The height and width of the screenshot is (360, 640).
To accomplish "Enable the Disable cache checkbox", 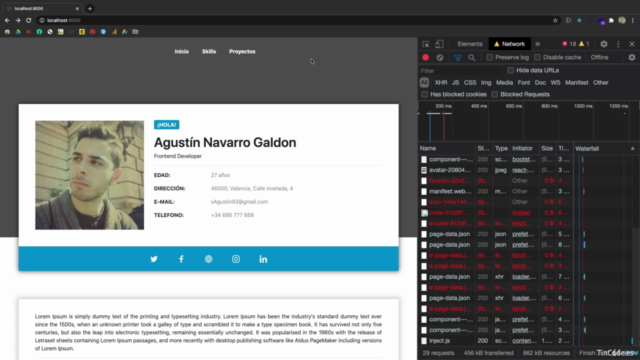I will pos(537,58).
